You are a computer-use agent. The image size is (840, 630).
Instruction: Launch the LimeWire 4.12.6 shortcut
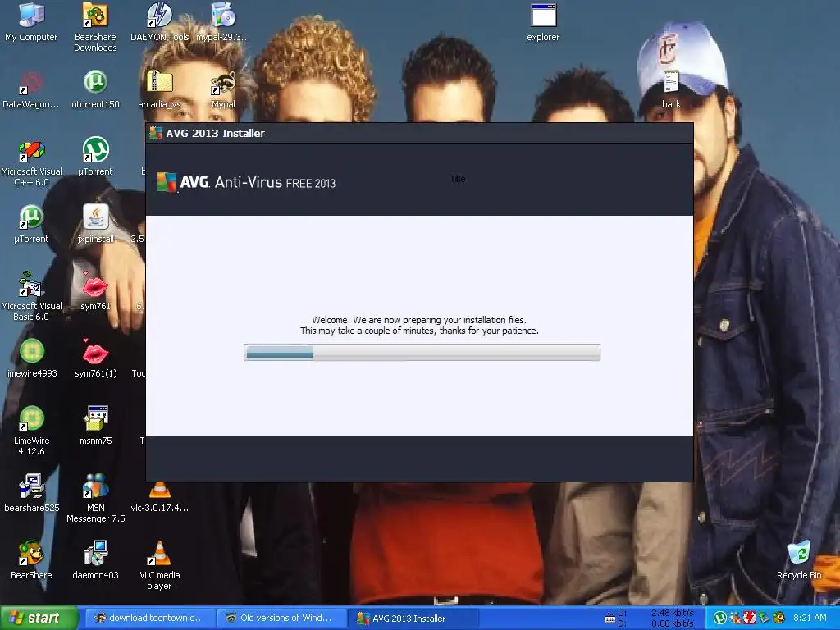(x=31, y=431)
